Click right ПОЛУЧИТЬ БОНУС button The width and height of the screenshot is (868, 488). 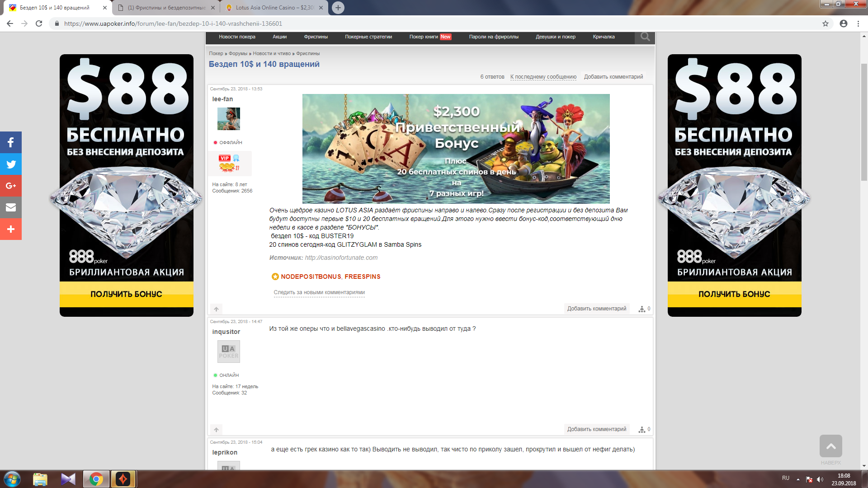point(734,294)
